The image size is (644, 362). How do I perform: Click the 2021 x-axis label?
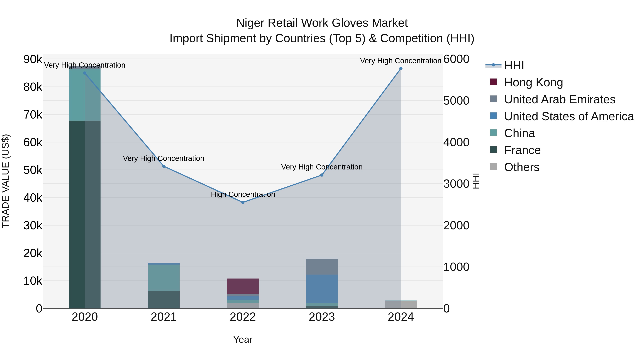click(164, 317)
